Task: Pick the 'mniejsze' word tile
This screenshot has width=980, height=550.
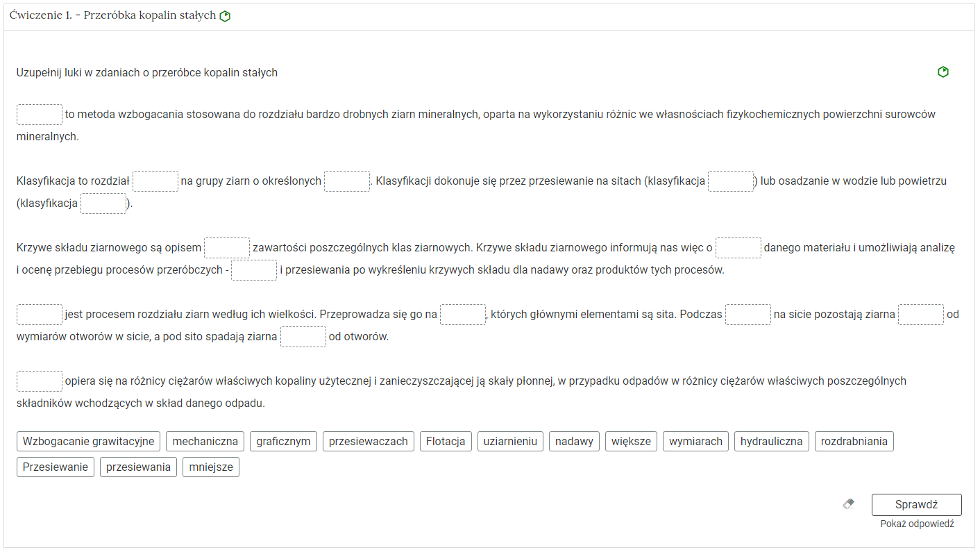Action: coord(211,467)
